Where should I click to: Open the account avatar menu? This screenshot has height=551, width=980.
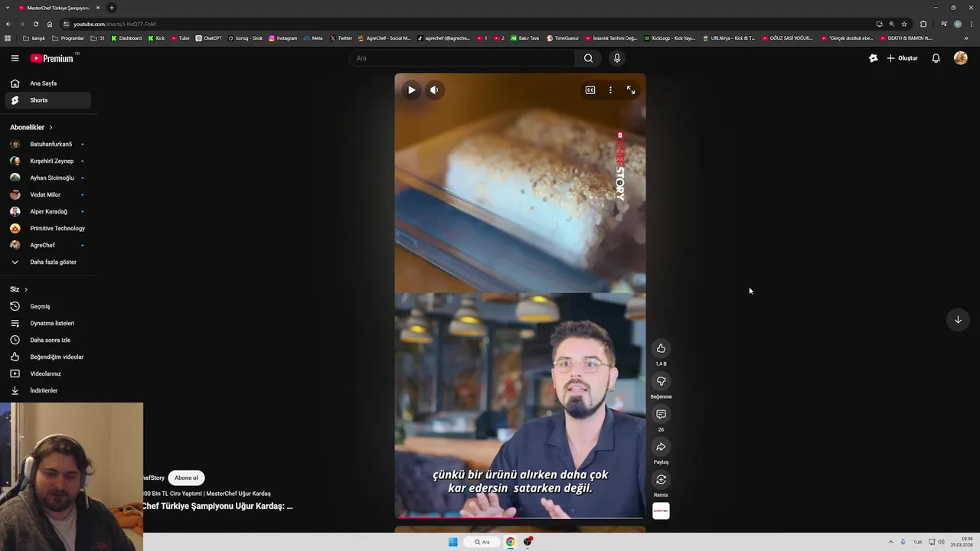tap(960, 58)
